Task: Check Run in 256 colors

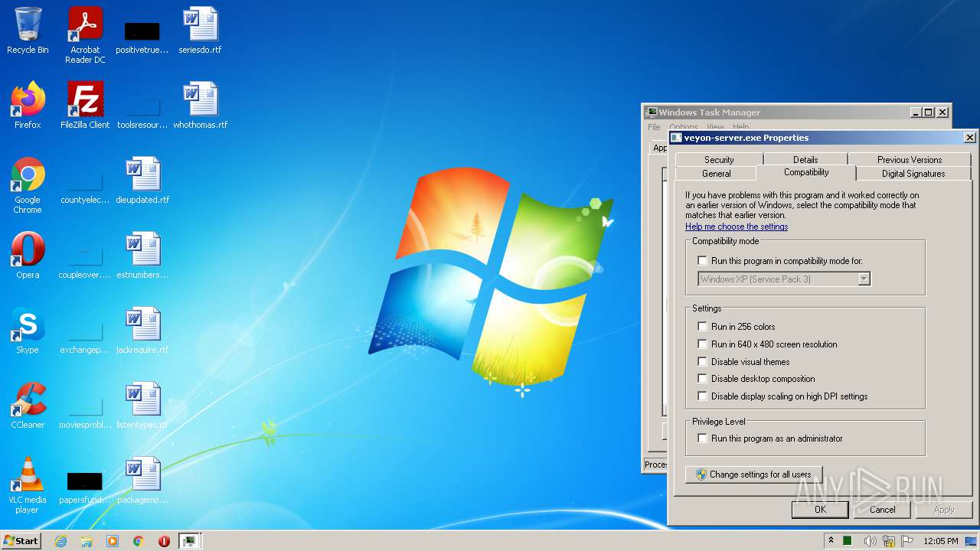Action: pos(702,327)
